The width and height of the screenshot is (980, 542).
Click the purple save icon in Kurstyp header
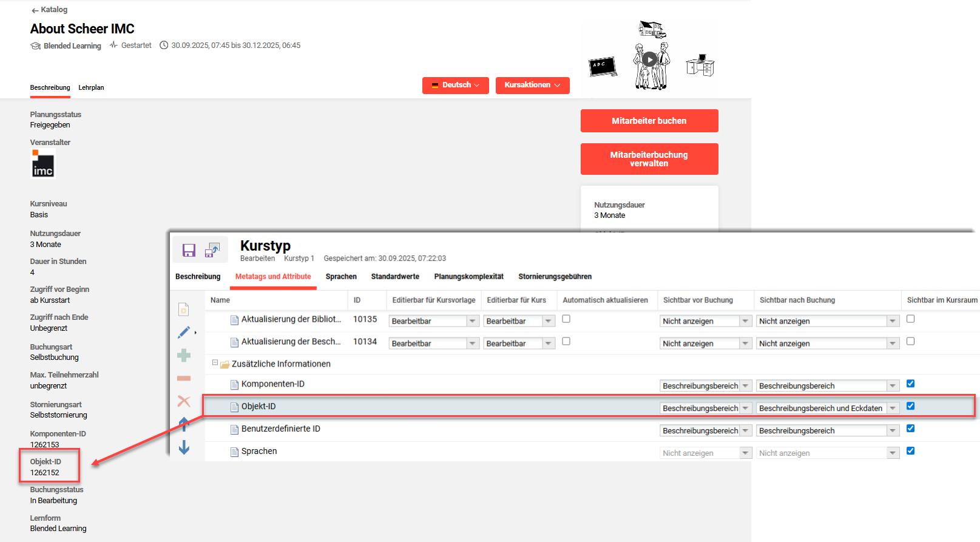pos(189,250)
